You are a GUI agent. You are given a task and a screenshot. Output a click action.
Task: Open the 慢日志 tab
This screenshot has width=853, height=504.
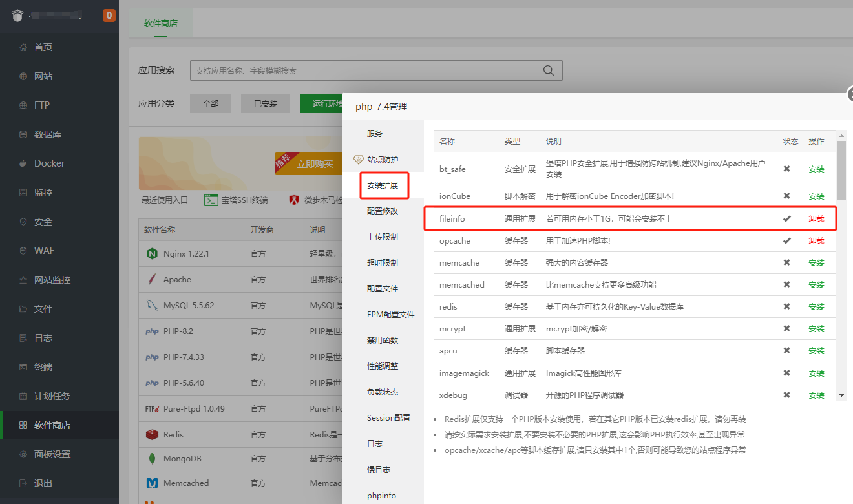(379, 470)
